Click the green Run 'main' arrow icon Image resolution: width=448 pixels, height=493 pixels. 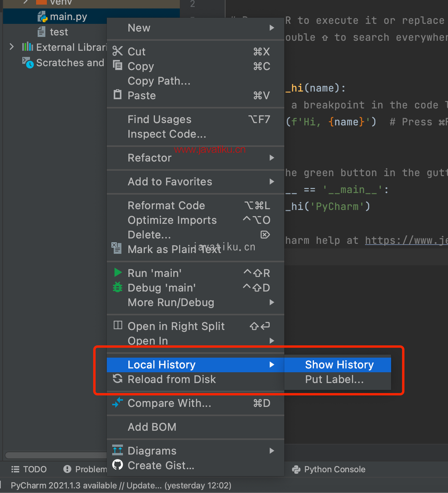click(118, 272)
